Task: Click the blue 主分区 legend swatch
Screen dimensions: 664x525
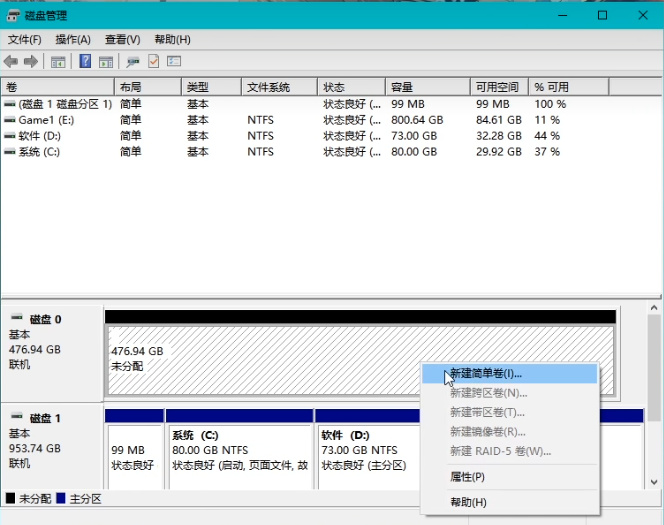Action: tap(61, 498)
